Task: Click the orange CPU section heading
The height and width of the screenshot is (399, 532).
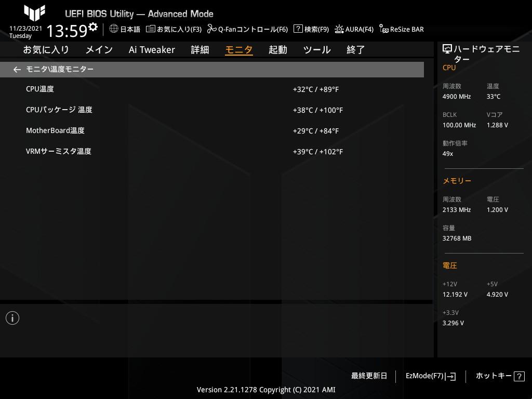Action: tap(449, 68)
